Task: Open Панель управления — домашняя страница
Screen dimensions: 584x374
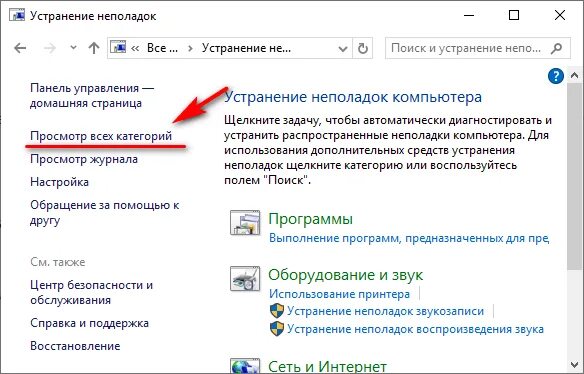Action: tap(92, 95)
